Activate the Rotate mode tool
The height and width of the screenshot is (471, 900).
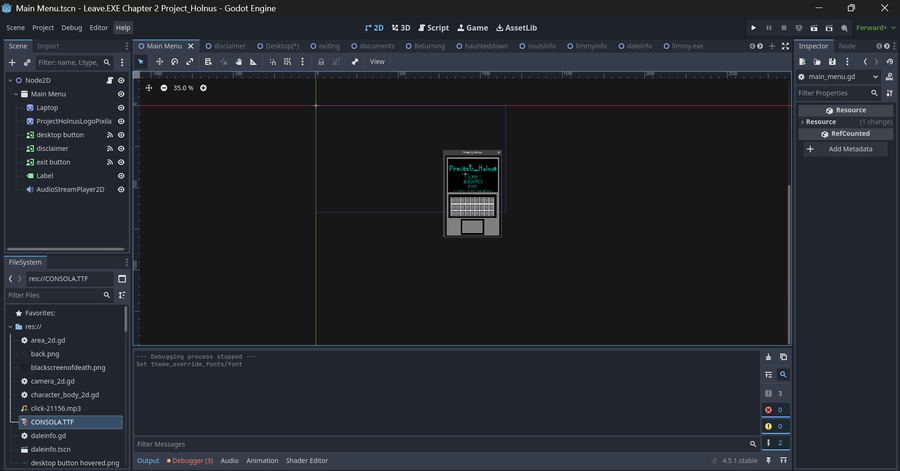point(174,62)
